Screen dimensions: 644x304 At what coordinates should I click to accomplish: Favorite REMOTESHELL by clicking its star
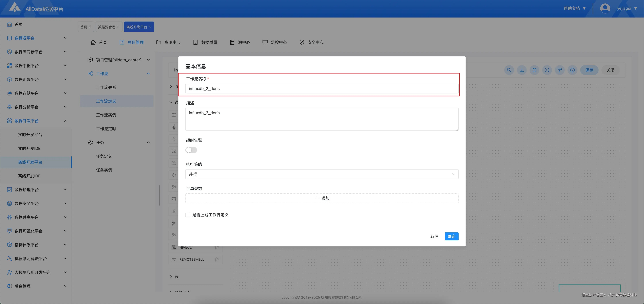(216, 259)
